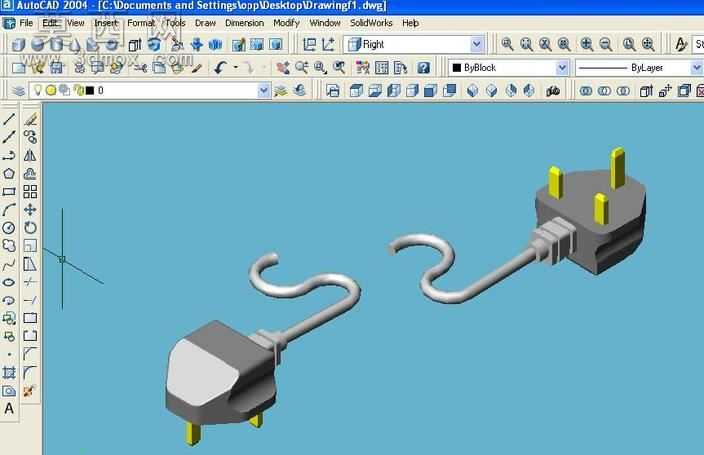
Task: Open the ByLayer linetype dropdown
Action: (696, 68)
